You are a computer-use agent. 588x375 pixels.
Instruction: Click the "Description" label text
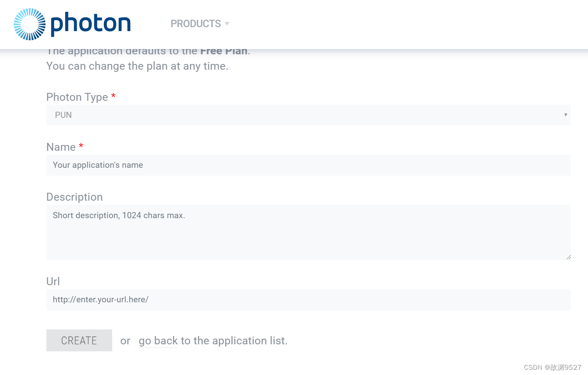[74, 197]
